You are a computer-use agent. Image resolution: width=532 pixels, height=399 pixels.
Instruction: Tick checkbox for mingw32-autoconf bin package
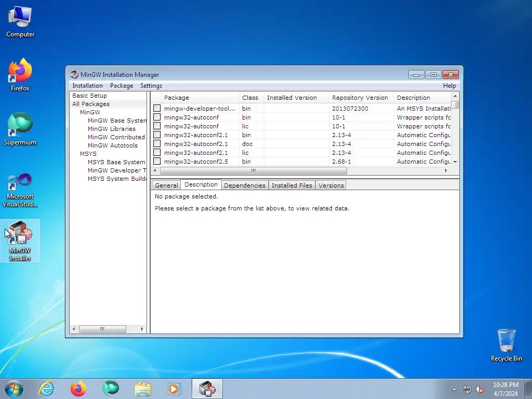click(x=157, y=117)
